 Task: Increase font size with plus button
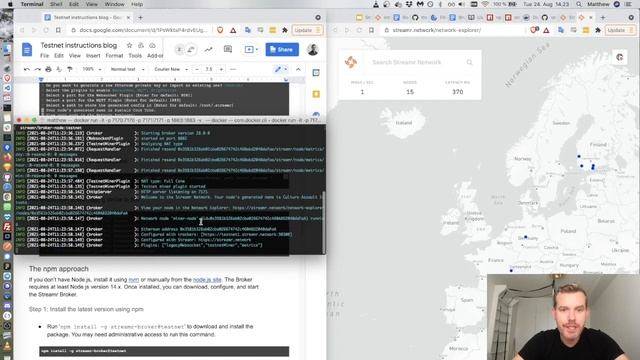(x=221, y=69)
